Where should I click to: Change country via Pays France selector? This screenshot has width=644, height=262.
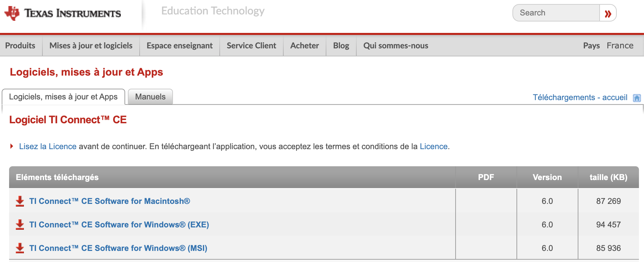[608, 46]
